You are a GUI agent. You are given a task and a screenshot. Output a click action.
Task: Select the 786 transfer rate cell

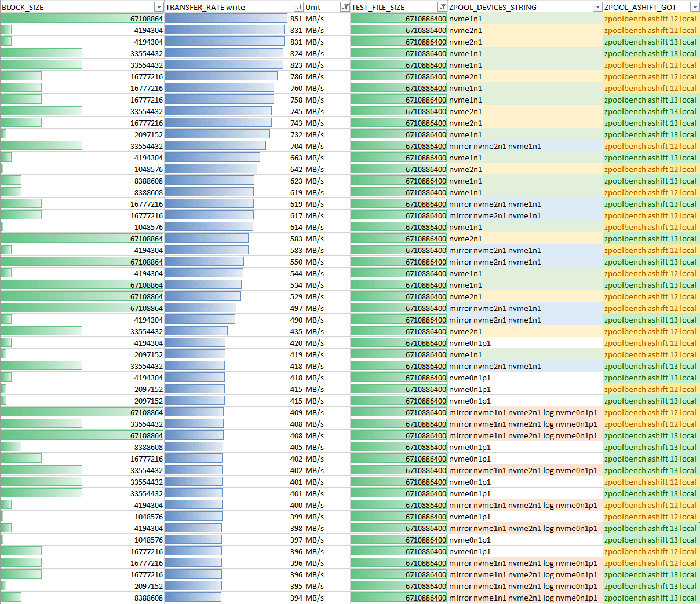[x=234, y=76]
